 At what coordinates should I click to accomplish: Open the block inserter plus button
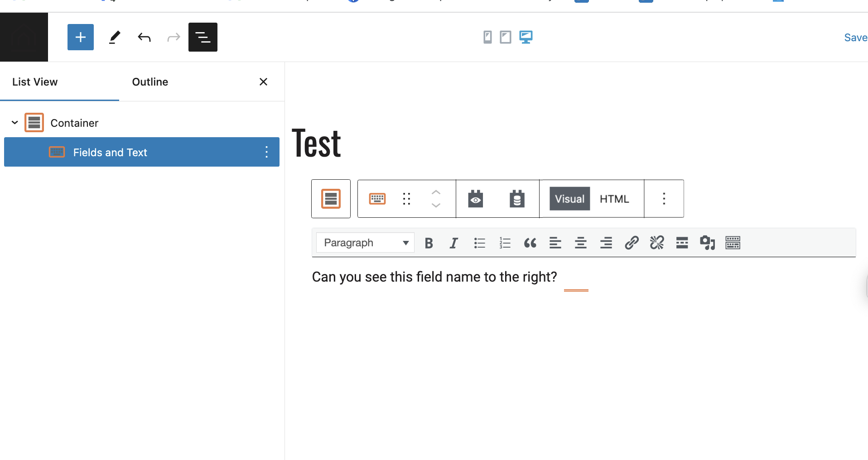(x=81, y=37)
